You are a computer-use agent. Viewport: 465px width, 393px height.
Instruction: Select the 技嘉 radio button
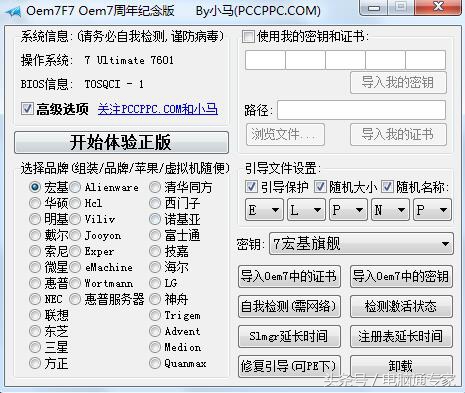tap(155, 251)
